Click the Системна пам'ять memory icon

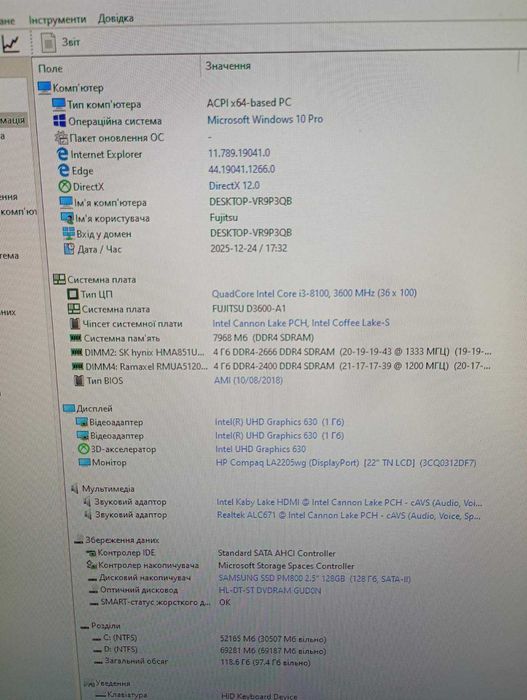[76, 338]
